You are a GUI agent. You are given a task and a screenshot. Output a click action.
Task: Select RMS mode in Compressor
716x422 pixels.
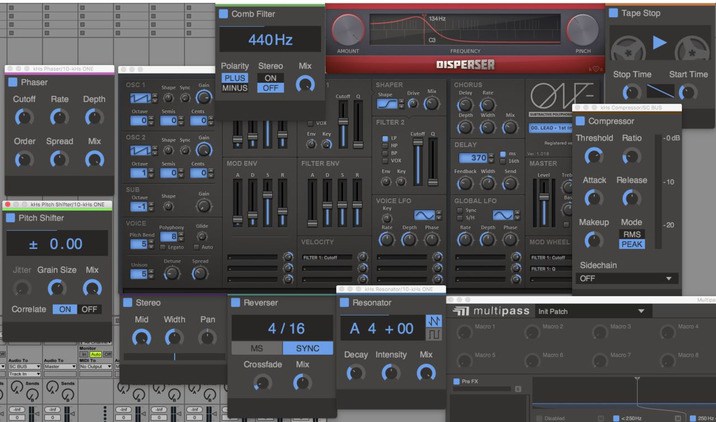tap(632, 234)
